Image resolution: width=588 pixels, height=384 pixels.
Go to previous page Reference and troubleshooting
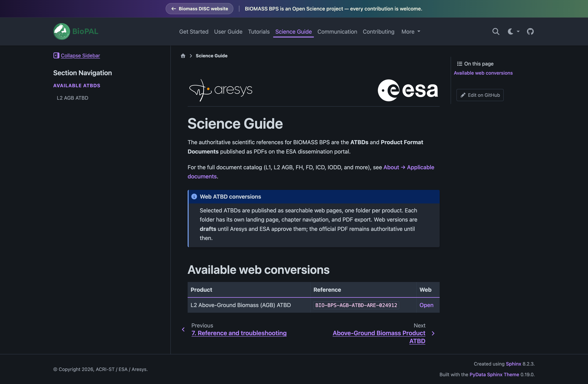click(x=239, y=333)
